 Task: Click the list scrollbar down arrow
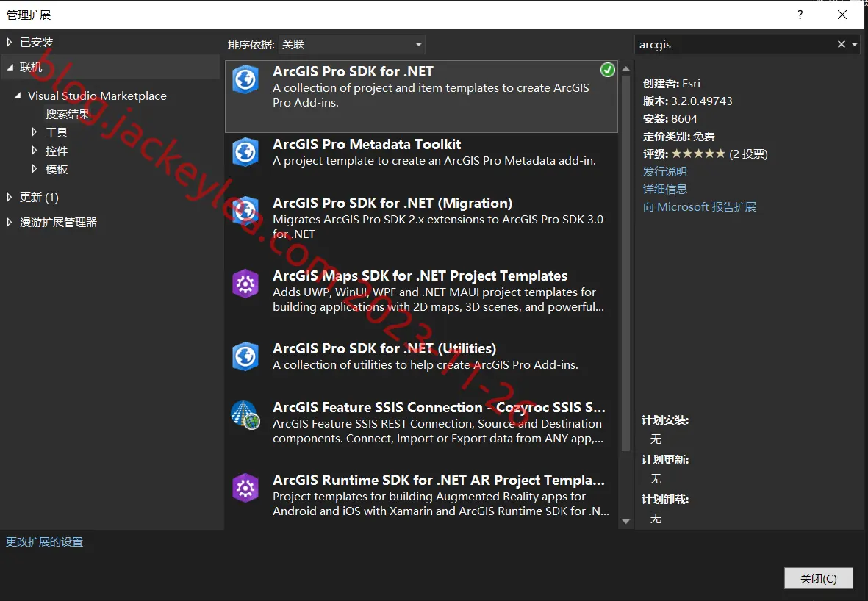coord(626,522)
